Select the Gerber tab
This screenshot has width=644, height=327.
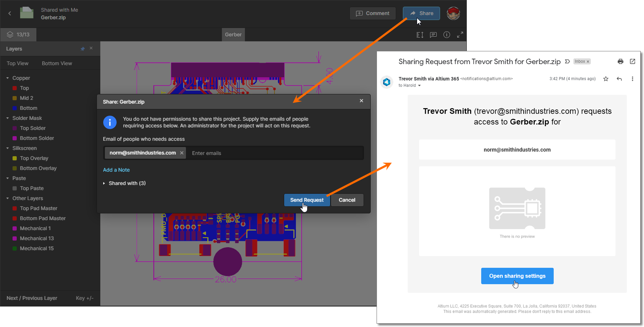click(233, 35)
